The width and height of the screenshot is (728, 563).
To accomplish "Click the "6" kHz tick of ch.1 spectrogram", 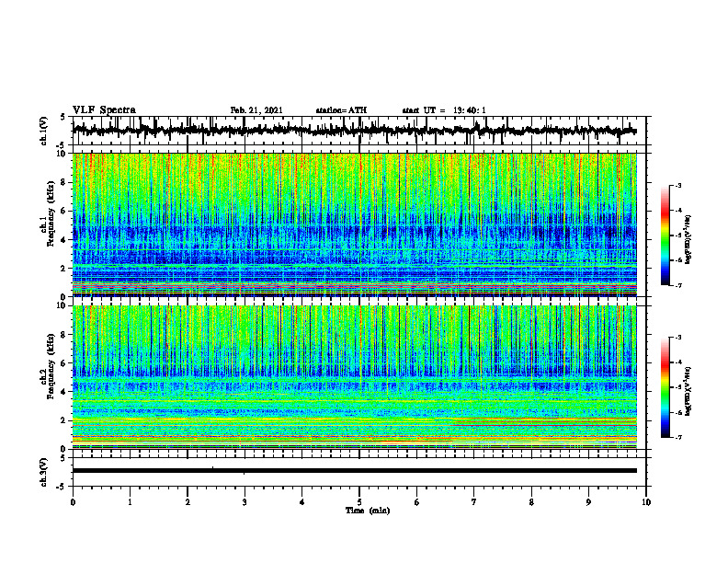I will click(x=63, y=212).
